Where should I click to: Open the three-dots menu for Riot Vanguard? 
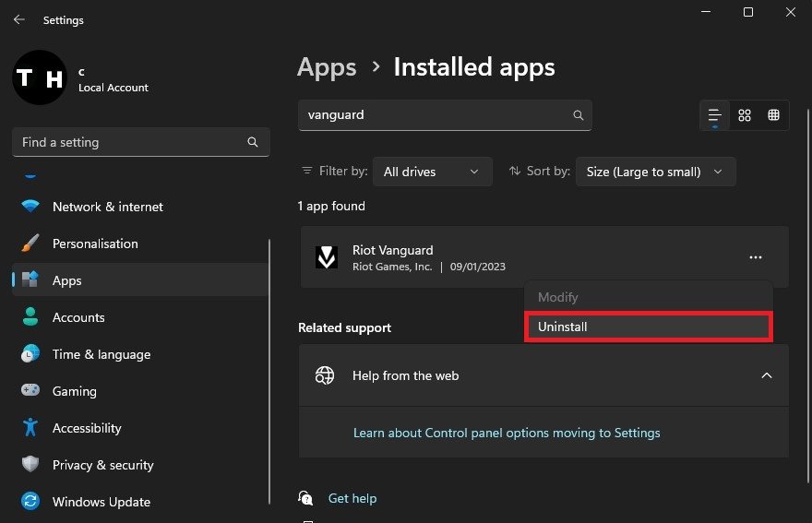pos(756,257)
